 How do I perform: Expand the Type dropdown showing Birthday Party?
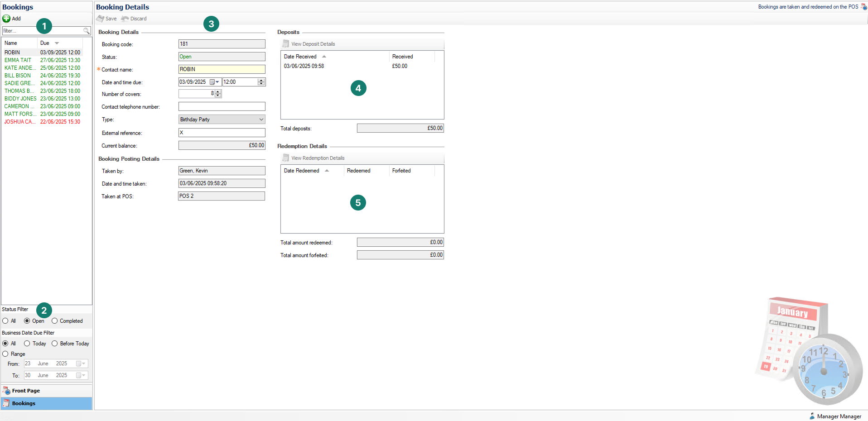(x=261, y=120)
